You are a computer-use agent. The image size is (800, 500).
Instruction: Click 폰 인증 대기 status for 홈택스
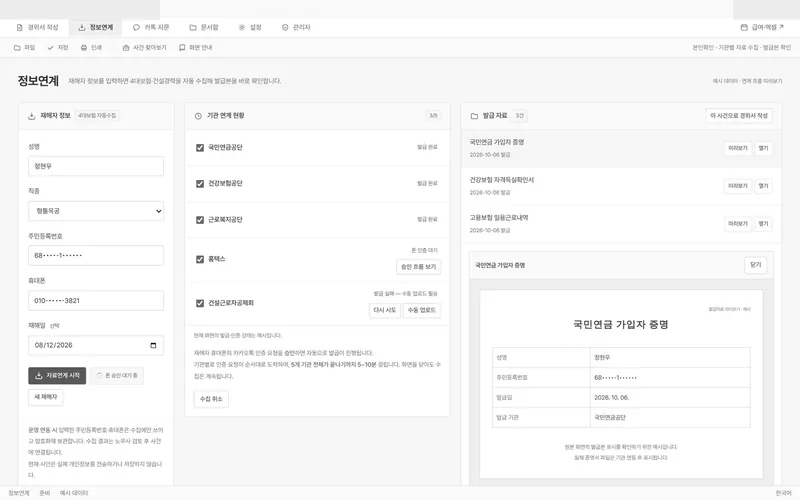pos(424,251)
